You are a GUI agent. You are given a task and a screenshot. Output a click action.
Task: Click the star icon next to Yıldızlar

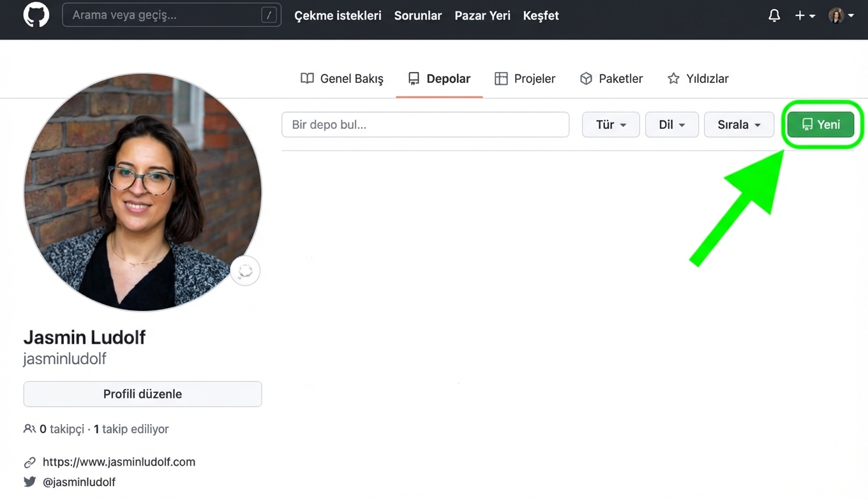click(x=673, y=78)
